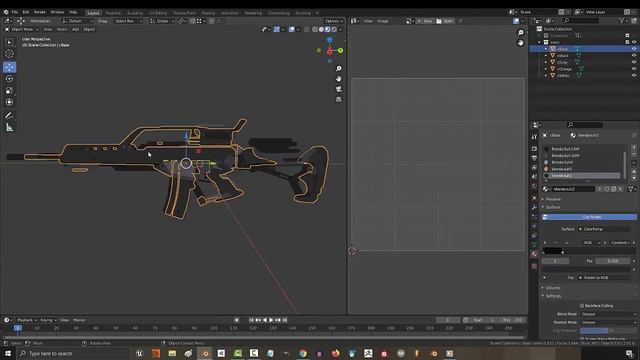
Task: Click Windows taskbar search box
Action: coord(73,353)
